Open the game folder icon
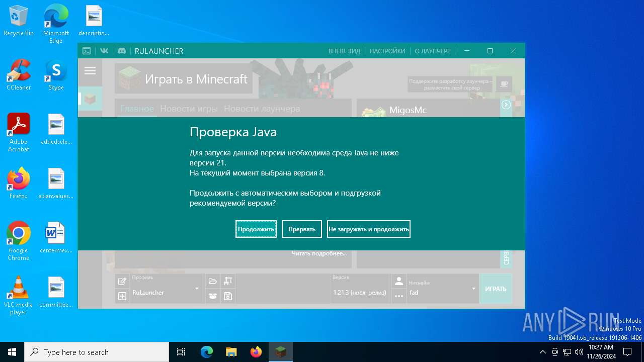644x362 pixels. pyautogui.click(x=213, y=281)
